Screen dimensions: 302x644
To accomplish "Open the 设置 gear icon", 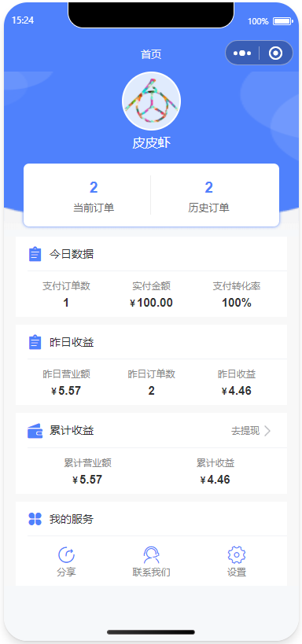I will pyautogui.click(x=237, y=554).
